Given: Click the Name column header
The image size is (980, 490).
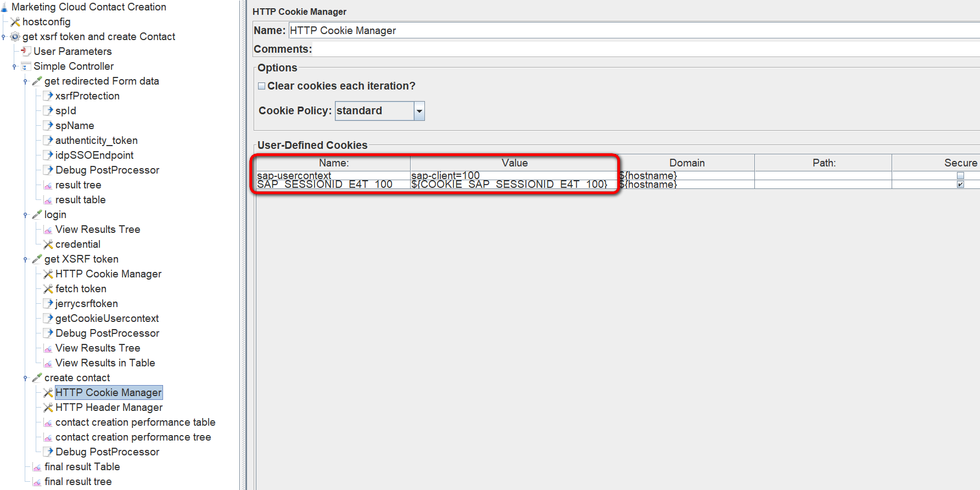Looking at the screenshot, I should click(x=333, y=163).
